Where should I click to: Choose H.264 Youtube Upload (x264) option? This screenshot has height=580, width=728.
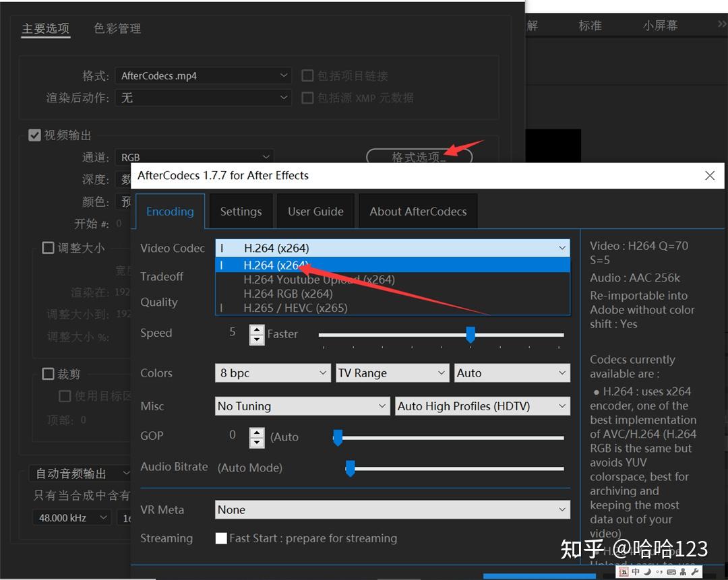point(392,280)
